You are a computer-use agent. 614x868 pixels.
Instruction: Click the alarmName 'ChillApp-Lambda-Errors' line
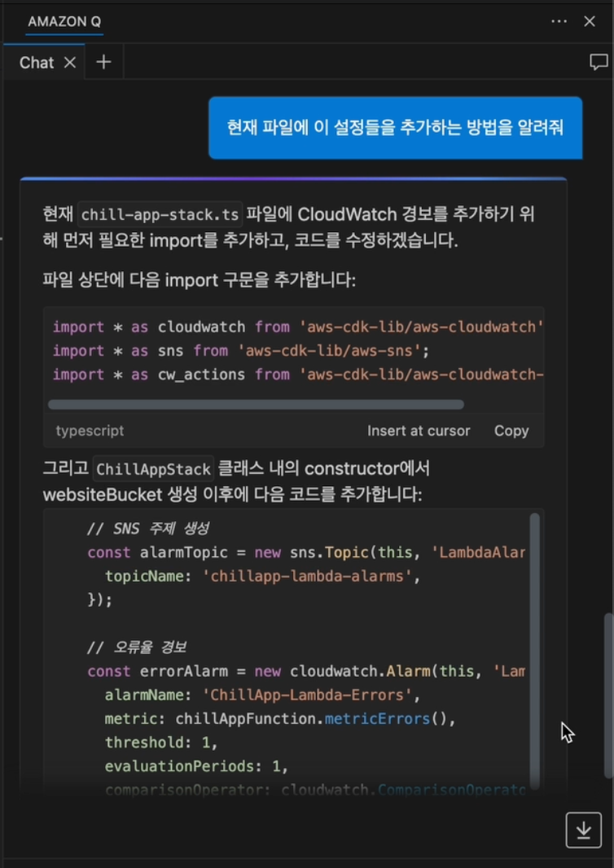(263, 695)
